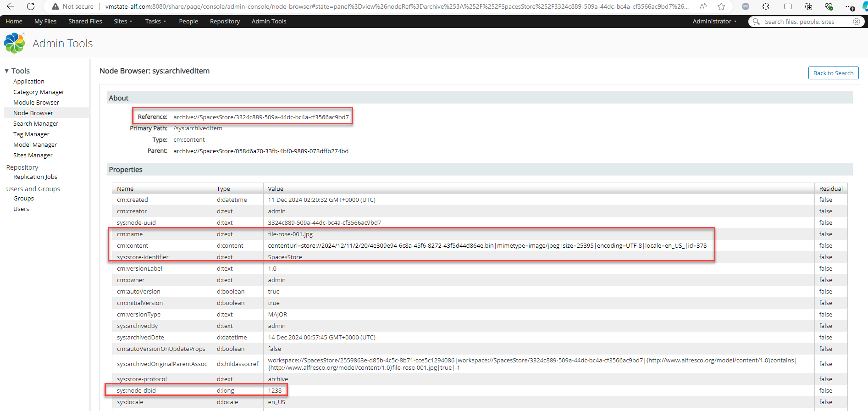Viewport: 868px width, 411px height.
Task: Click the cm:versionLabel value 1.0
Action: tap(272, 268)
